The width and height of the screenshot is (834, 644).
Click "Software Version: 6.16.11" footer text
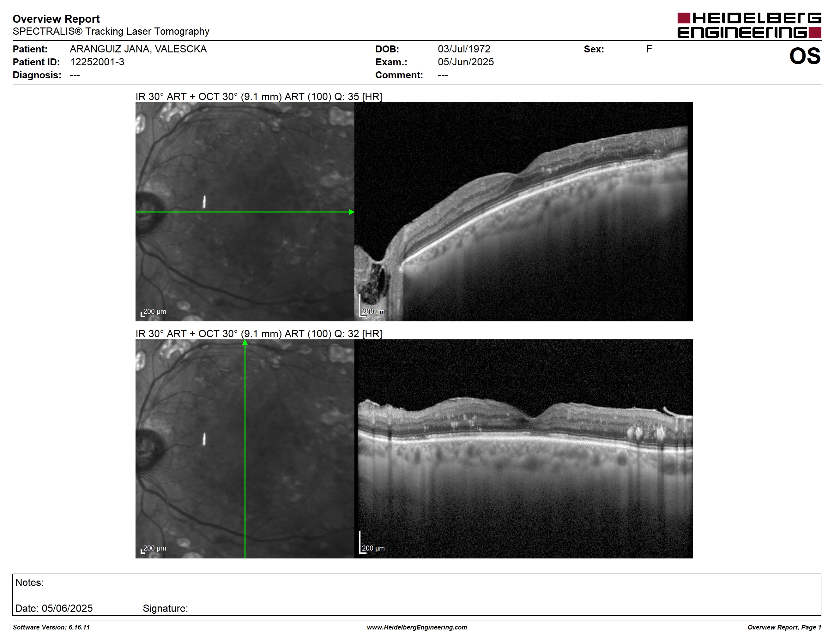pyautogui.click(x=51, y=627)
